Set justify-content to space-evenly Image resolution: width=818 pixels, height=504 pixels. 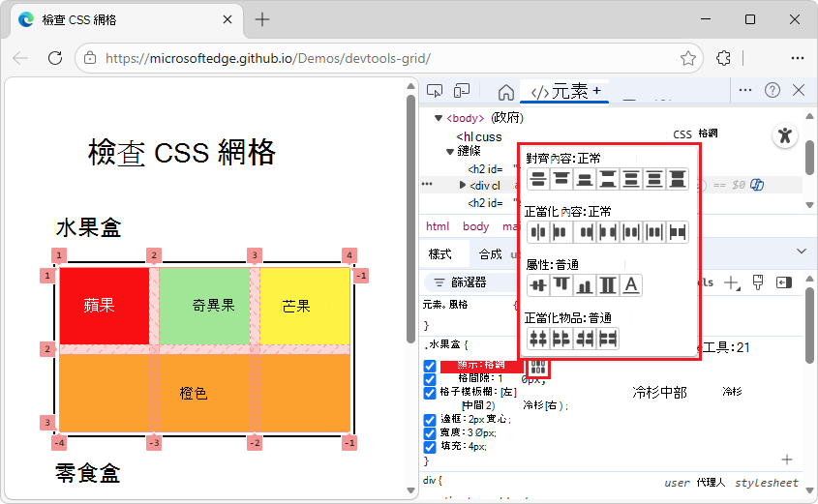(x=654, y=232)
